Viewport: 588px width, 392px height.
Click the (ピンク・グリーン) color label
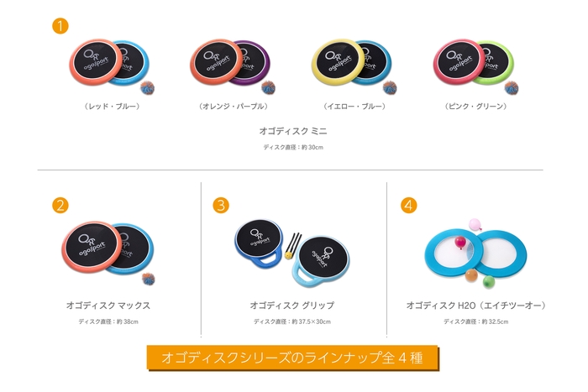[475, 107]
